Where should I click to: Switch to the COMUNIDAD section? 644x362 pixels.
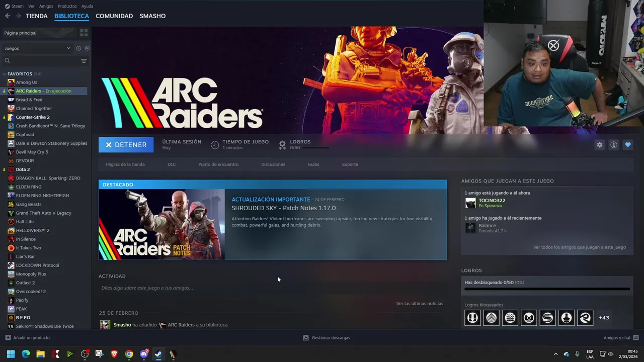coord(114,16)
